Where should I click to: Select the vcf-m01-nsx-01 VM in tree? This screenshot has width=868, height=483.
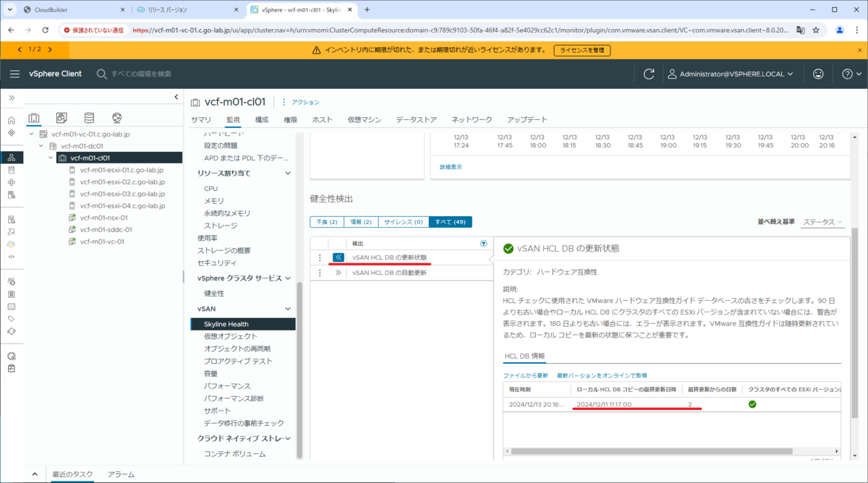103,218
